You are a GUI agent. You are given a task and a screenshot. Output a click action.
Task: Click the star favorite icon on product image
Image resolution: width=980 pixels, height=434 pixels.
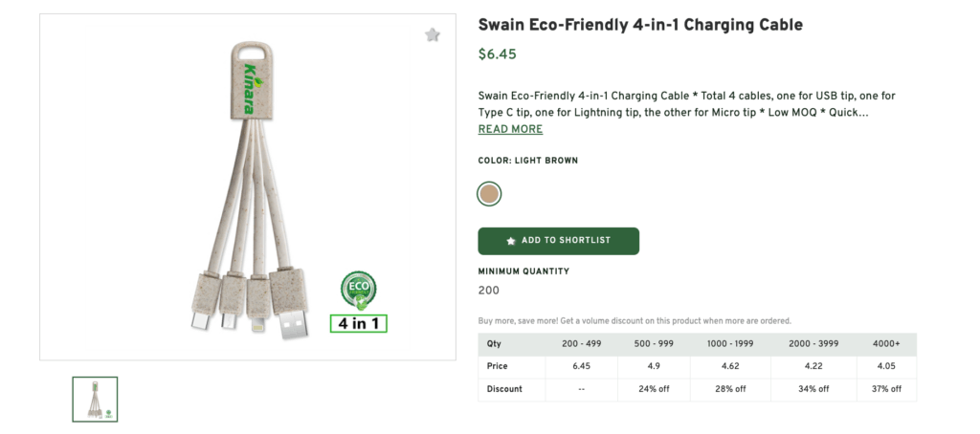(x=433, y=35)
